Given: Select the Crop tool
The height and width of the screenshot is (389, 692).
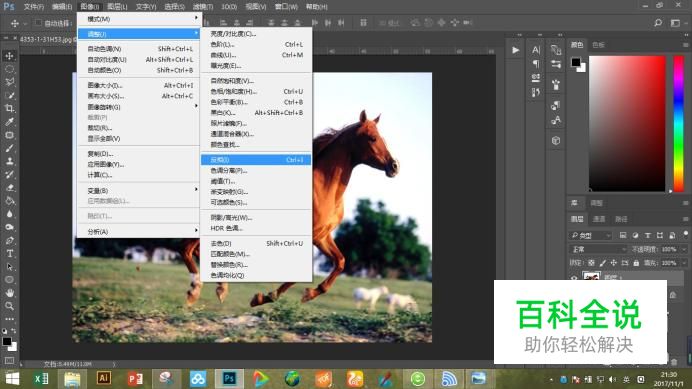Looking at the screenshot, I should (x=9, y=108).
